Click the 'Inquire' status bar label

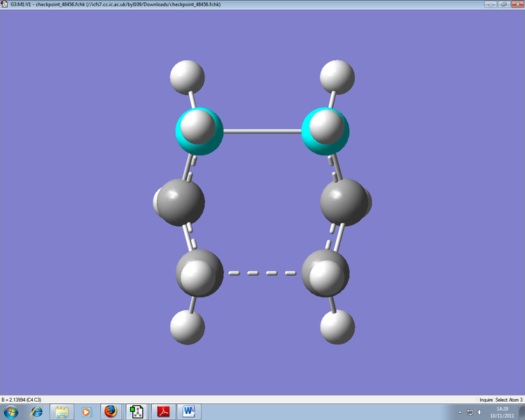tap(486, 400)
